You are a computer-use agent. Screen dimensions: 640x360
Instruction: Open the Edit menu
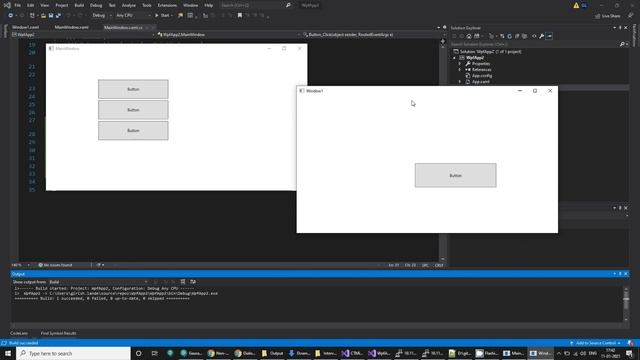coord(31,5)
